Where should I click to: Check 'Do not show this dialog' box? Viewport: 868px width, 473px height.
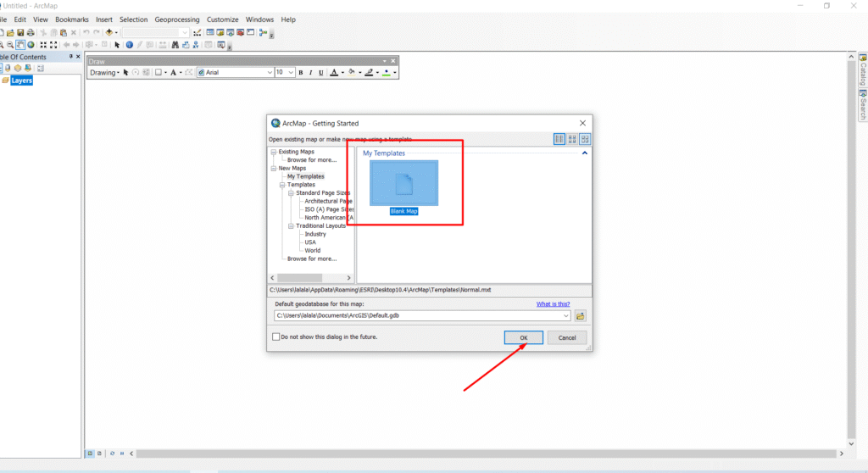click(275, 337)
